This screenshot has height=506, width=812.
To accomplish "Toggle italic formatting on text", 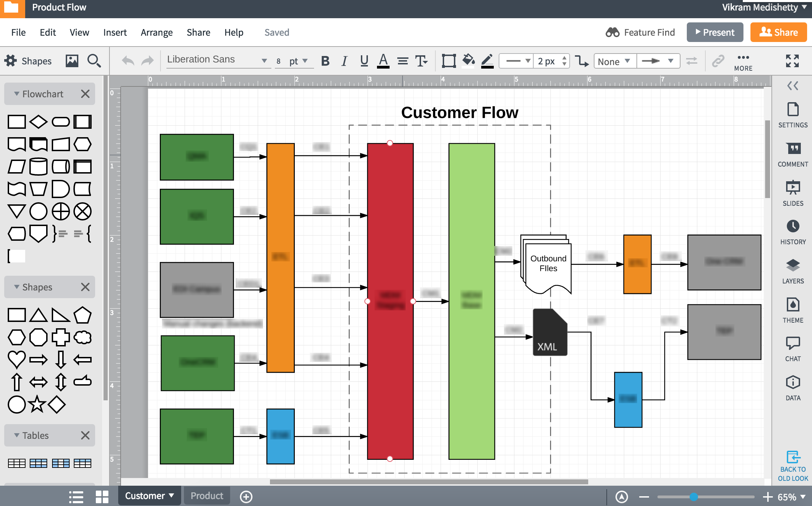I will (344, 61).
